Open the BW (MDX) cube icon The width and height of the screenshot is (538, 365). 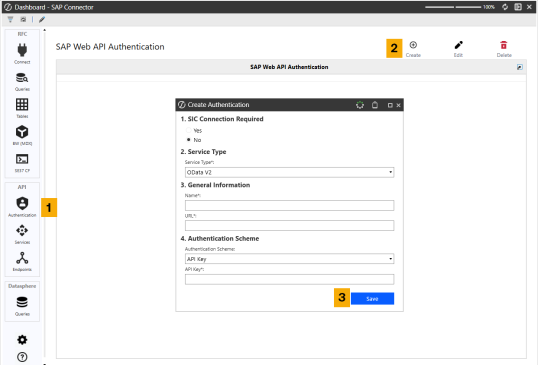pos(22,132)
